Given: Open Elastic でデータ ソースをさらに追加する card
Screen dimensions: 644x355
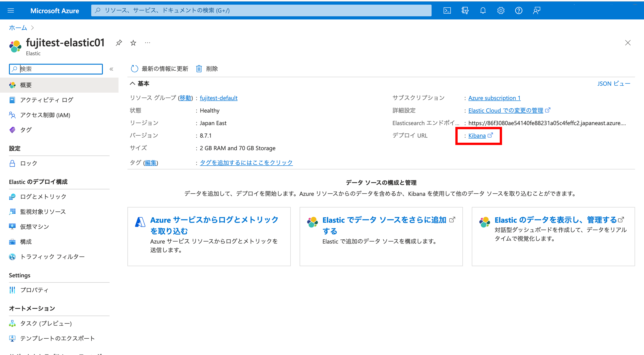Looking at the screenshot, I should tap(381, 236).
